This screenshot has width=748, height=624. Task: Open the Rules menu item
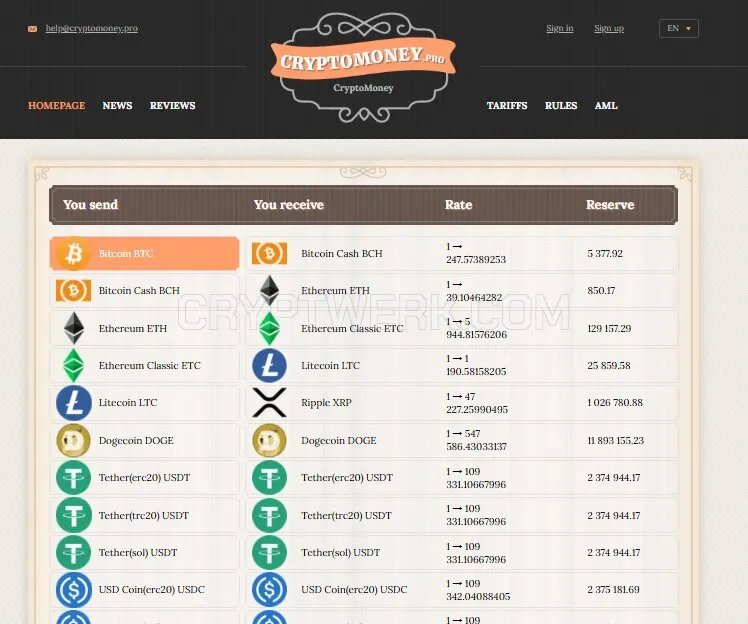(561, 105)
